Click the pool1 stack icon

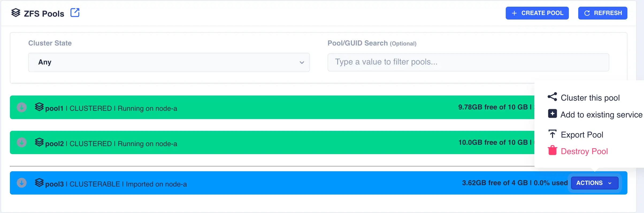point(39,107)
